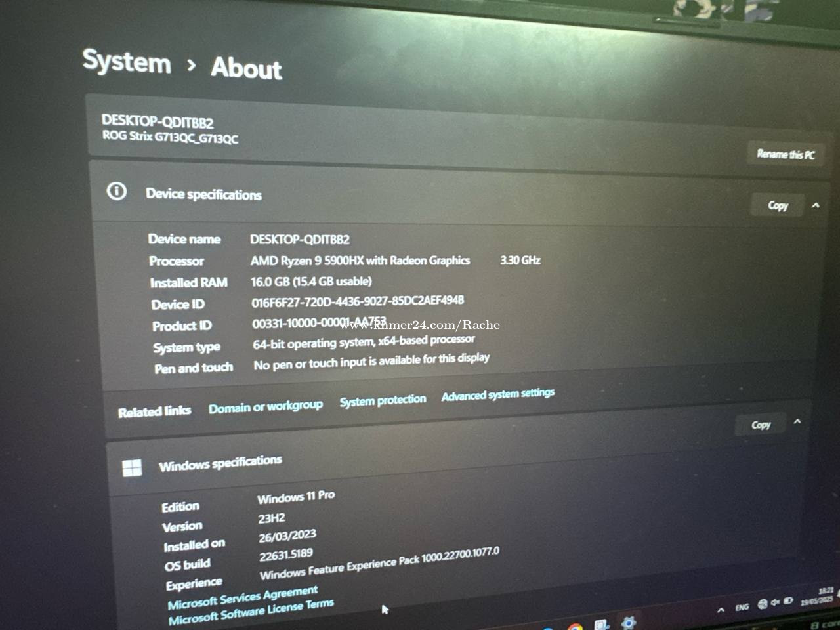The height and width of the screenshot is (630, 840).
Task: Copy the device specifications
Action: pos(778,205)
